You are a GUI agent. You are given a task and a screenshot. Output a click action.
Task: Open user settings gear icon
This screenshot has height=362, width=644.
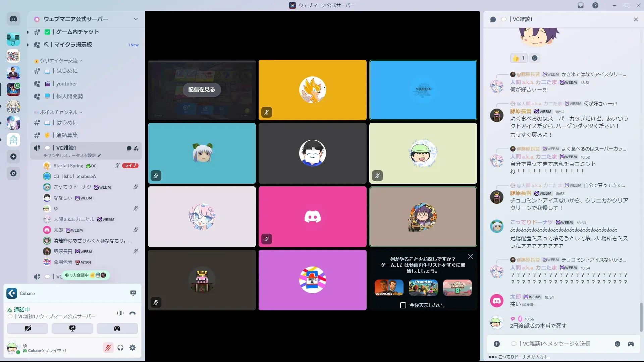pos(132,348)
